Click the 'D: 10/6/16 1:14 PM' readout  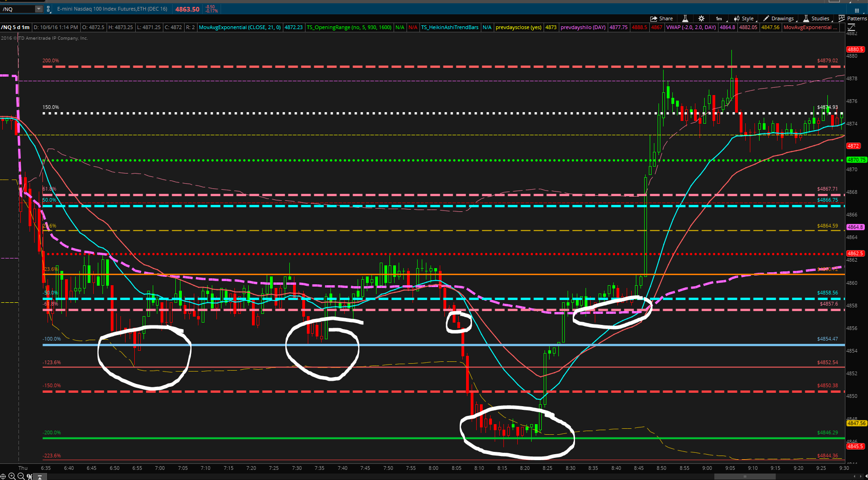55,27
